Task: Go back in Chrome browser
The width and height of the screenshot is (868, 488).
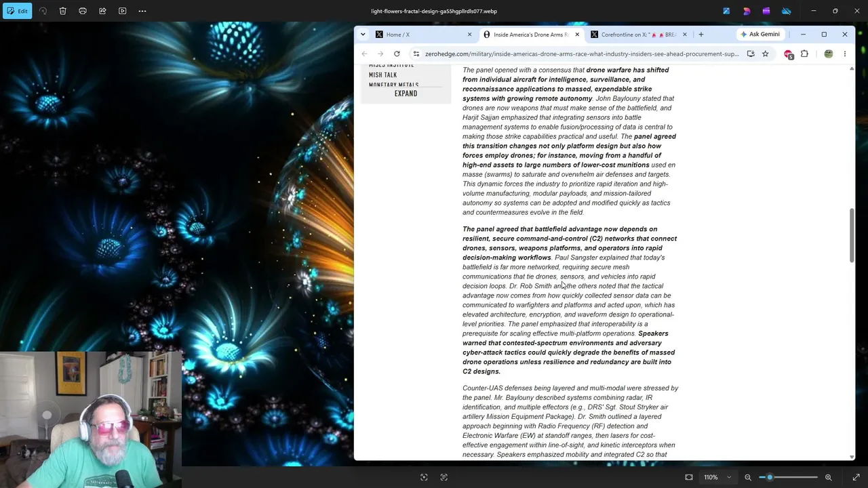Action: tap(364, 54)
